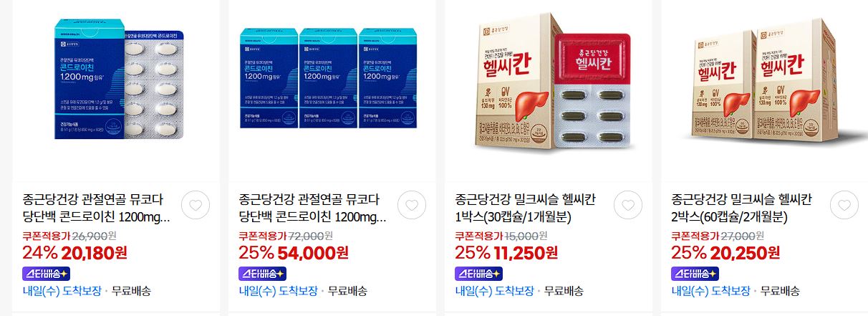
Task: Click the 스타배송 badge under 20,180원
Action: click(x=47, y=273)
